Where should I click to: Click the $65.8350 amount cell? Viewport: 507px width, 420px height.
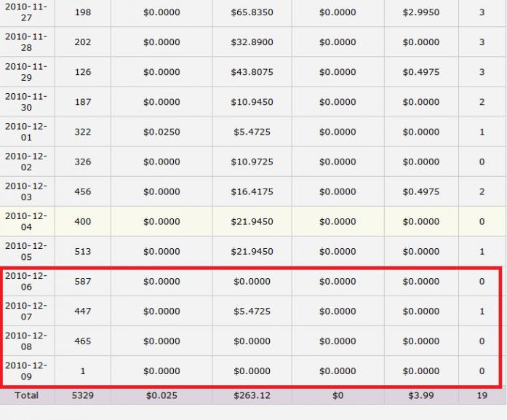click(252, 12)
